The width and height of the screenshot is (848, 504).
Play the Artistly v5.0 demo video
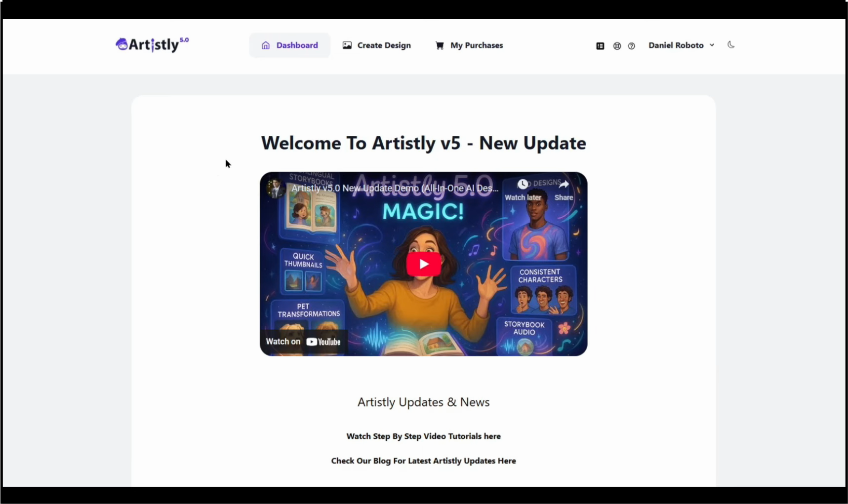[424, 264]
